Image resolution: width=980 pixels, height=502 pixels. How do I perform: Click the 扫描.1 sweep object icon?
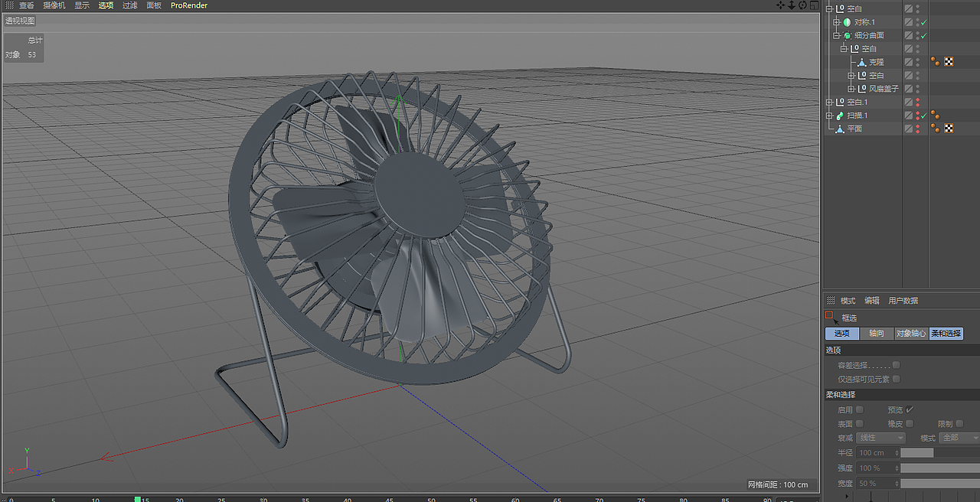pos(840,116)
